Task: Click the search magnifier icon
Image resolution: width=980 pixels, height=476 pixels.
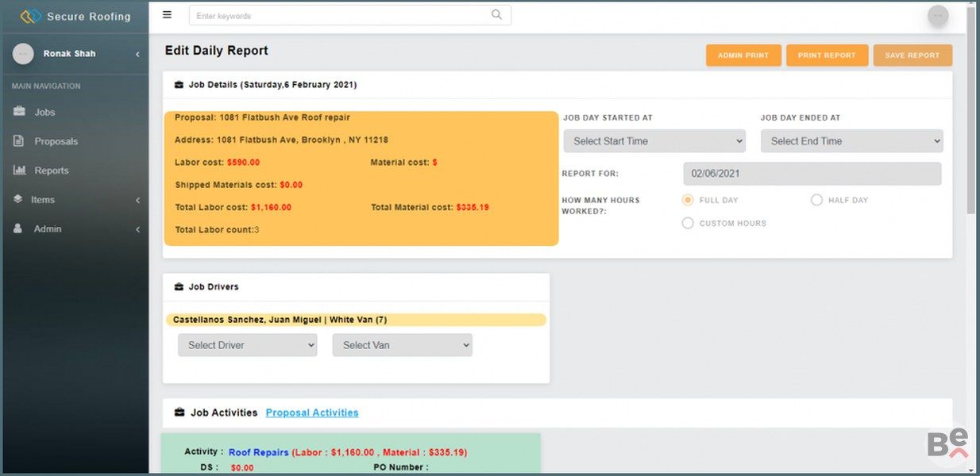Action: point(496,15)
